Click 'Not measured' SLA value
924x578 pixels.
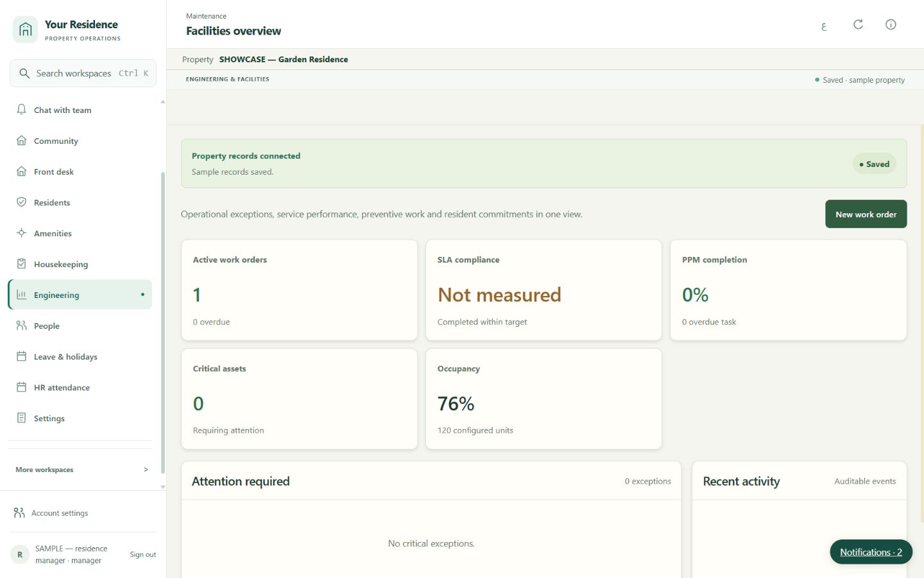(x=499, y=295)
